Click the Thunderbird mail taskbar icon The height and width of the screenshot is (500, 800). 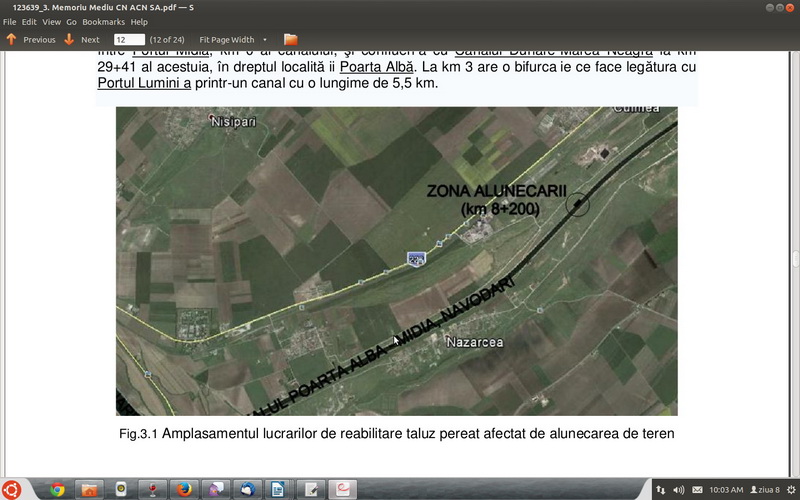pyautogui.click(x=247, y=489)
